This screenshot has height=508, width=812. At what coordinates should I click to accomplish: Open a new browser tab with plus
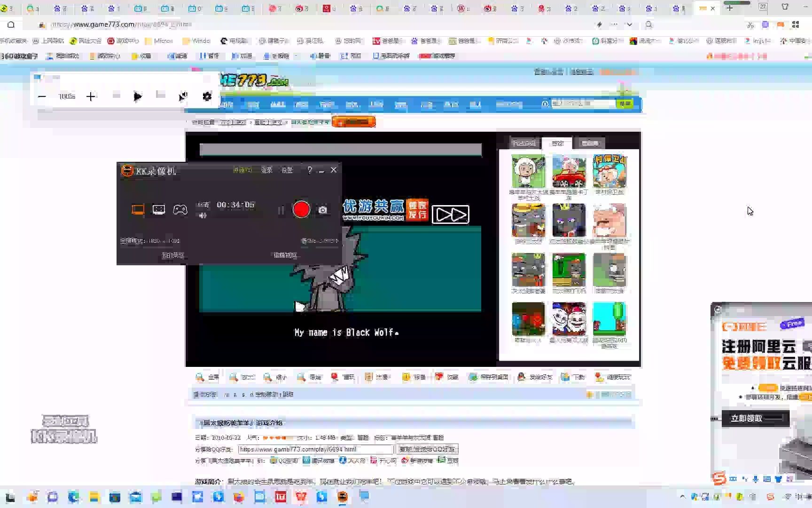(x=729, y=8)
